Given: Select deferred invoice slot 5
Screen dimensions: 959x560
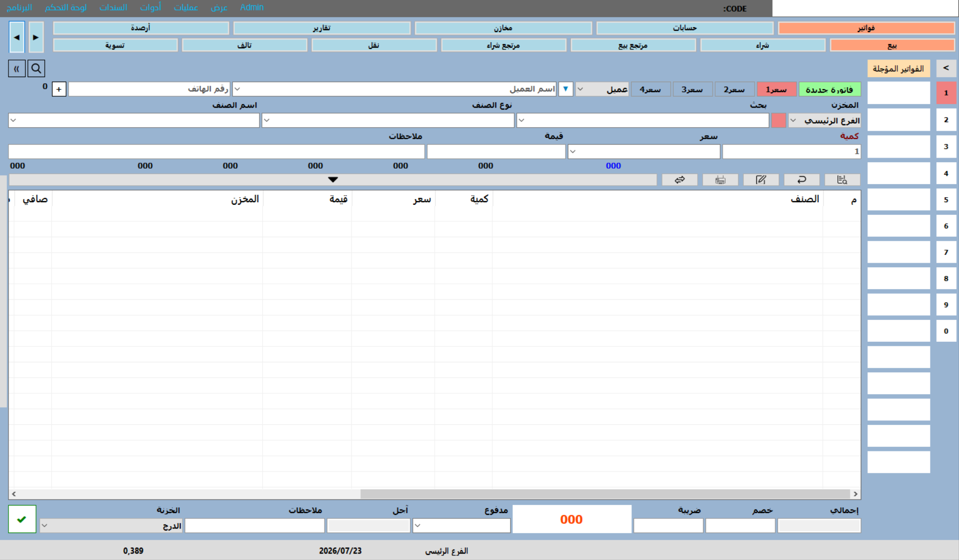Looking at the screenshot, I should pos(946,200).
